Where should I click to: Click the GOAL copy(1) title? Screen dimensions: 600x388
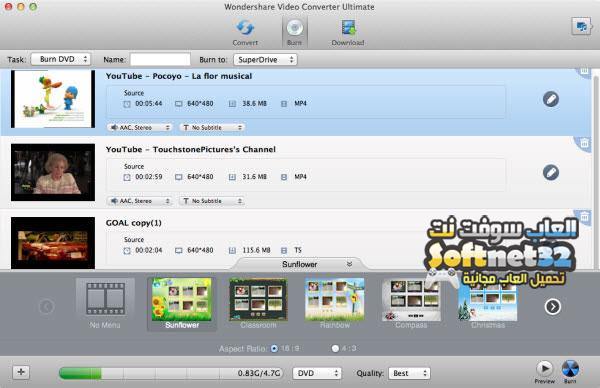134,223
